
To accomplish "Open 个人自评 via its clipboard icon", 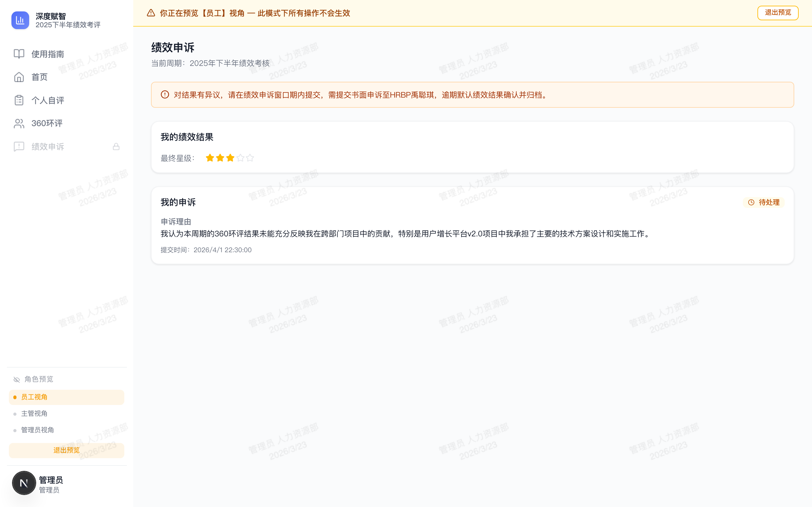I will tap(18, 100).
